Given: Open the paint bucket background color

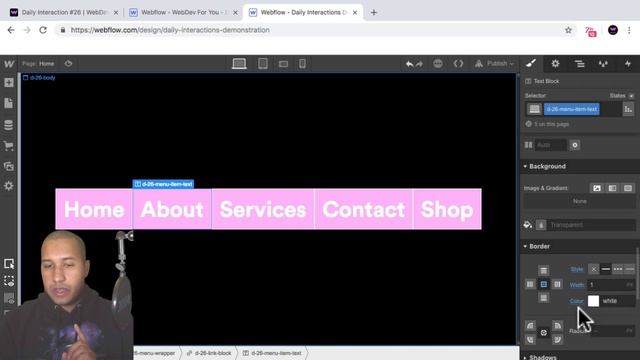Looking at the screenshot, I should 528,224.
